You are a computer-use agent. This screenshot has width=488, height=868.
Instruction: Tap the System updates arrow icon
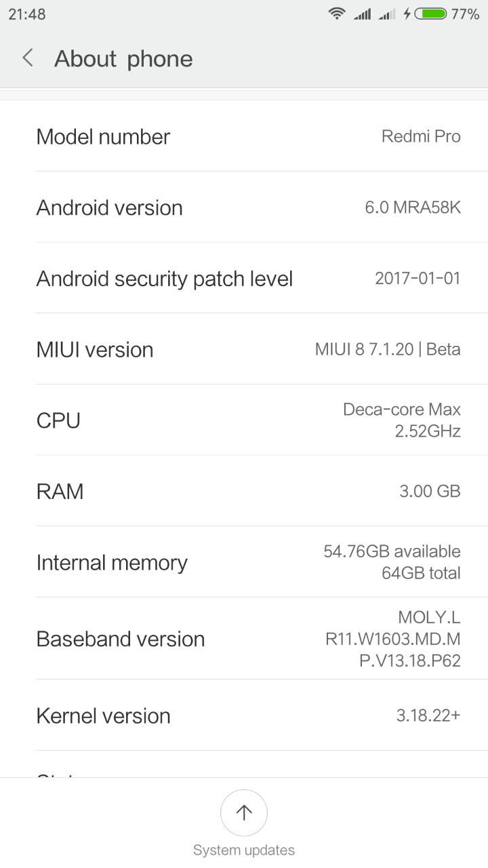click(x=244, y=812)
